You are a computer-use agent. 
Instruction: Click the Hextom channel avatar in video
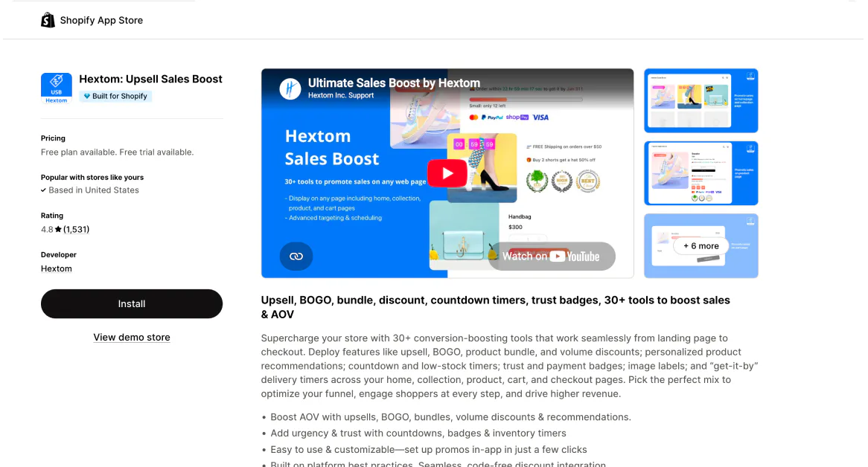point(290,88)
